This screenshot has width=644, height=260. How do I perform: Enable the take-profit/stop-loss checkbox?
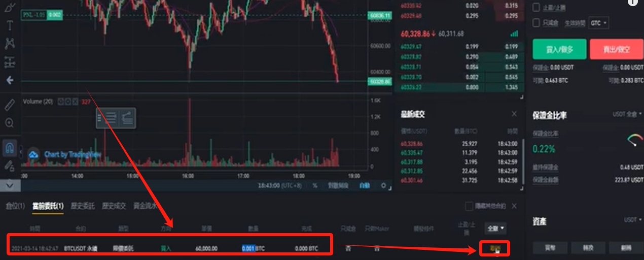tap(536, 8)
